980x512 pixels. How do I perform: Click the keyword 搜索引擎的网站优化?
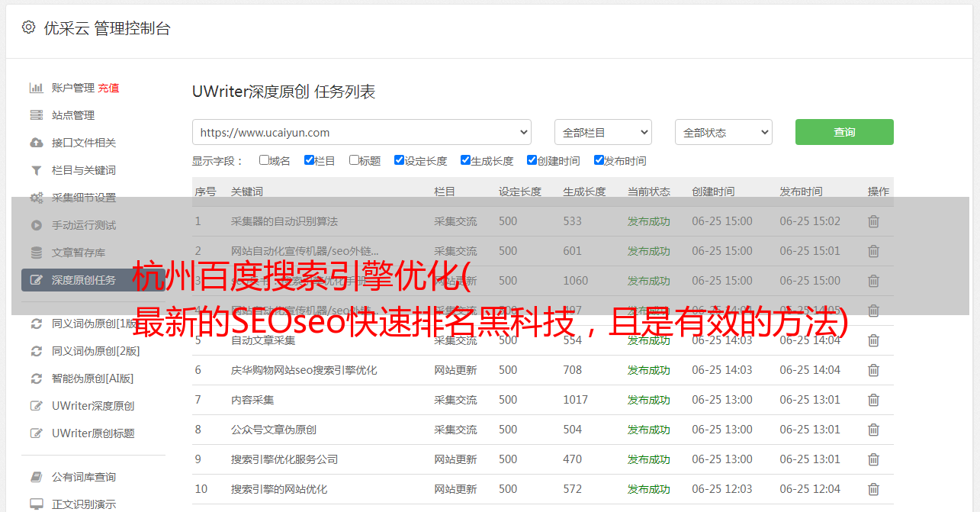[x=279, y=489]
